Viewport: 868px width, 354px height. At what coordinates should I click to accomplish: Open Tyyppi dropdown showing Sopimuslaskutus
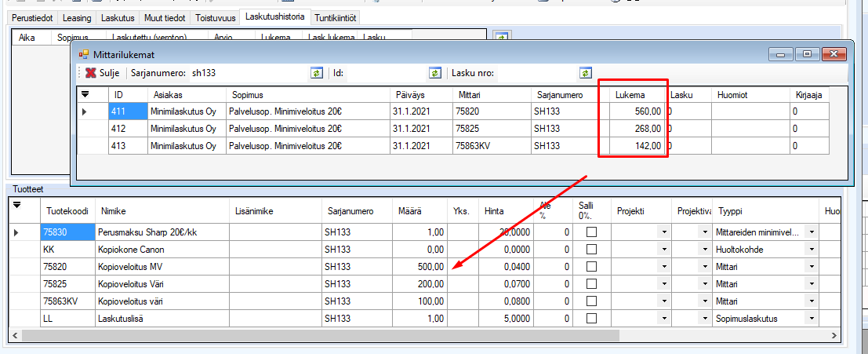(x=811, y=318)
